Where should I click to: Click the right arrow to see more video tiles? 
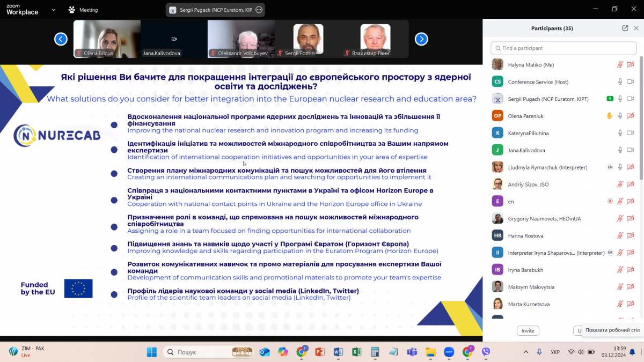tap(421, 39)
